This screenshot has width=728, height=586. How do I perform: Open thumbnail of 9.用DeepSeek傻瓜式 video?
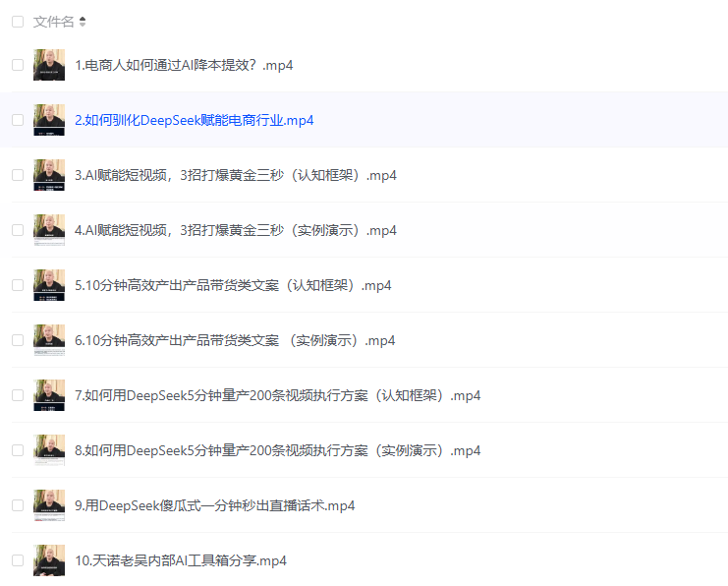pyautogui.click(x=49, y=505)
